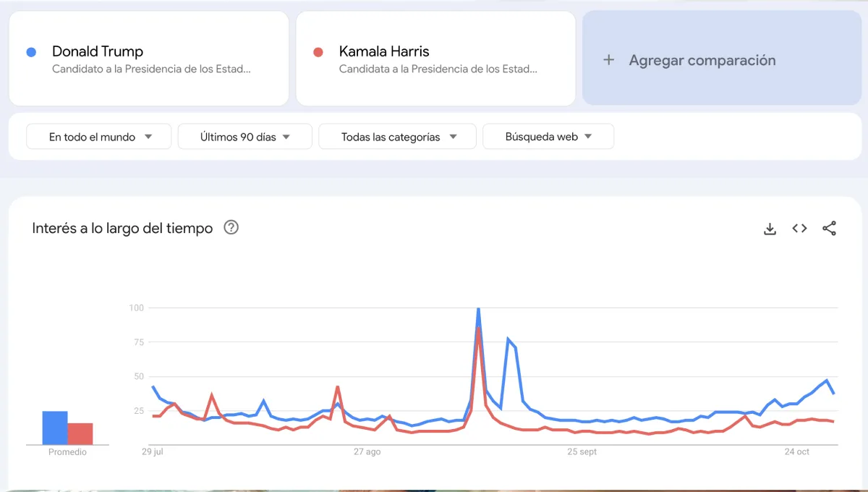Click the plus icon in Agregar comparación
This screenshot has width=868, height=492.
tap(608, 59)
